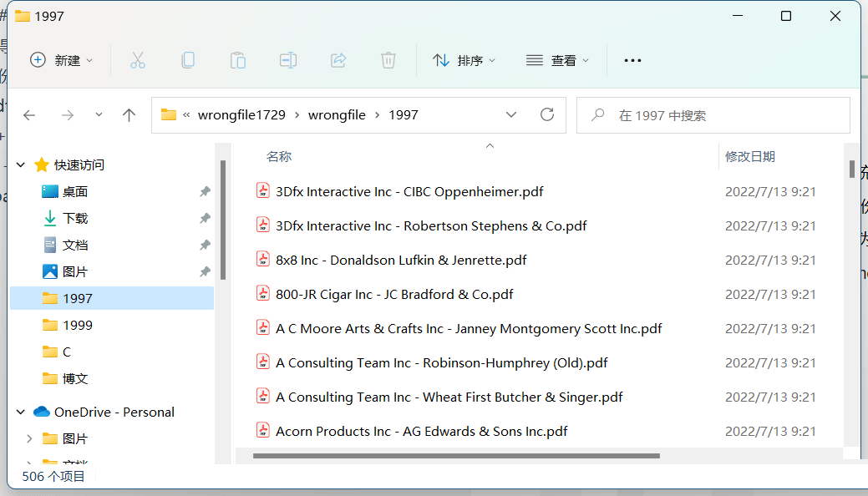Viewport: 868px width, 496px height.
Task: Collapse the OneDrive - Personal node
Action: coord(21,412)
